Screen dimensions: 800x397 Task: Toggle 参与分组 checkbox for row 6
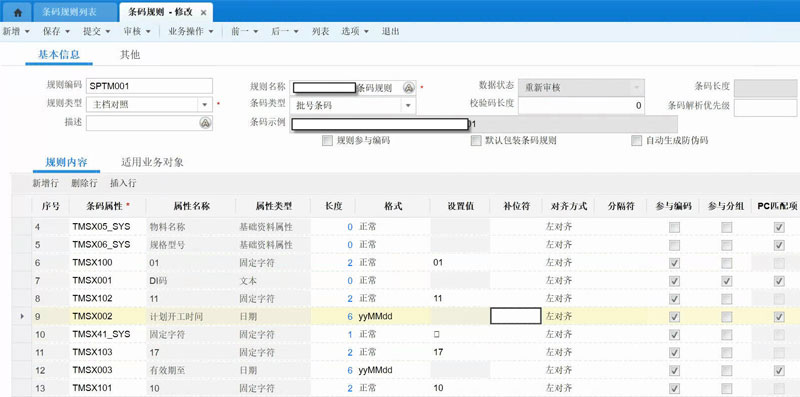[x=727, y=263]
